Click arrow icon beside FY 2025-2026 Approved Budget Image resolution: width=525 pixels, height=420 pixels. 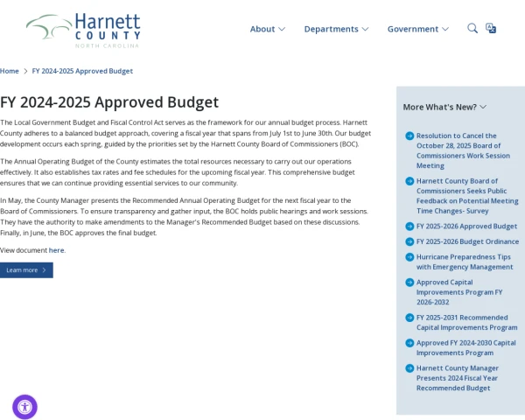[409, 226]
